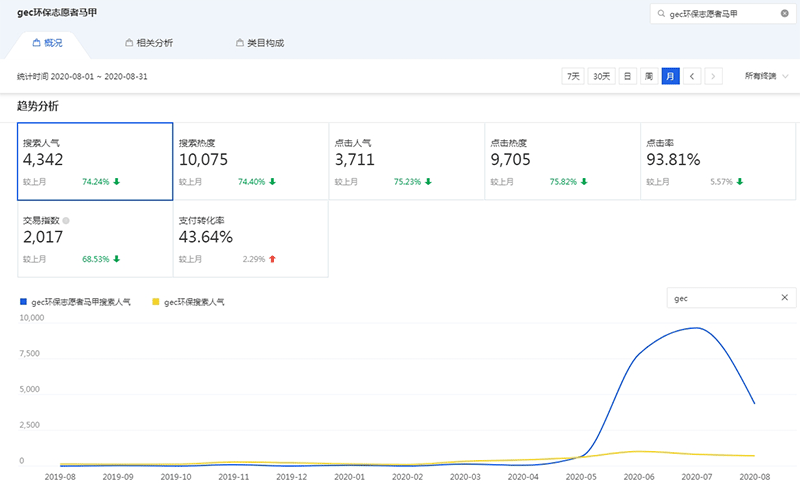Click the blue legend swatch for gec环保志愿者马甲搜索人气
800x494 pixels.
click(x=23, y=301)
